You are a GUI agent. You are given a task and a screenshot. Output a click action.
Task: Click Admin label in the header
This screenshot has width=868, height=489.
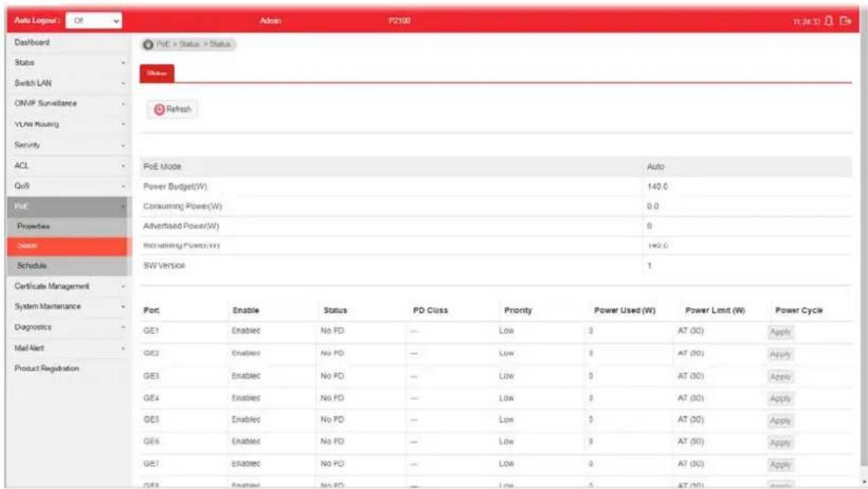(x=270, y=21)
